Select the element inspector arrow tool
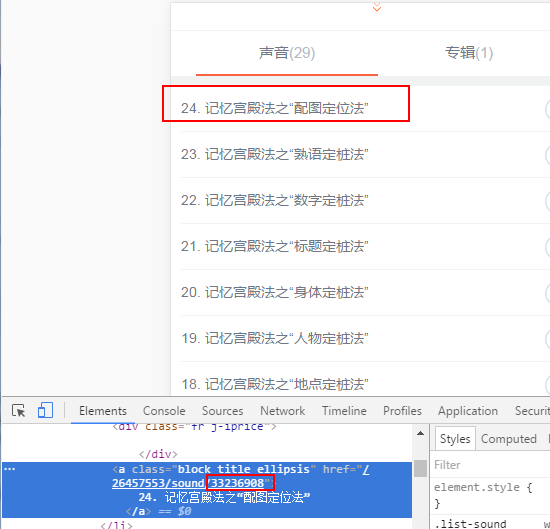The image size is (550, 529). 19,410
